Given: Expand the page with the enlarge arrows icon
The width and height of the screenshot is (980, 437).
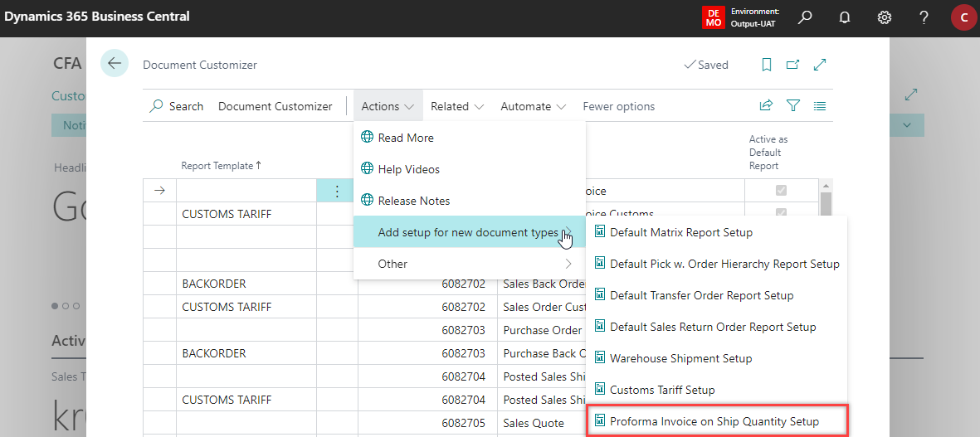Looking at the screenshot, I should [x=820, y=65].
